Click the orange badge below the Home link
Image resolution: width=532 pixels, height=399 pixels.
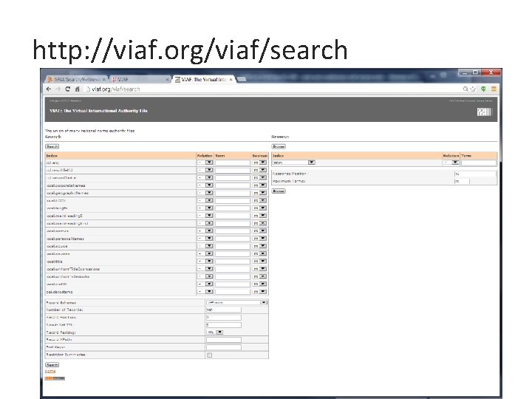tap(55, 378)
